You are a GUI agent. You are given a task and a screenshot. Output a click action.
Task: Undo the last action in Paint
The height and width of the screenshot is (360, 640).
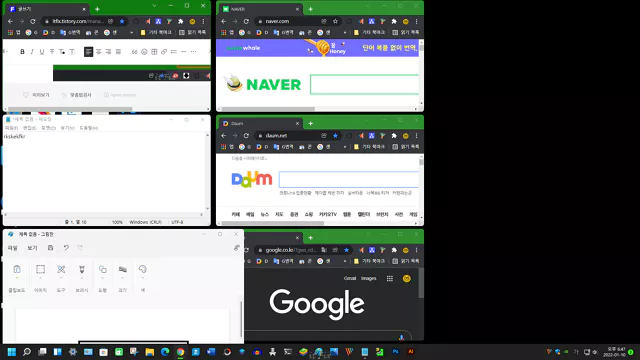66,248
